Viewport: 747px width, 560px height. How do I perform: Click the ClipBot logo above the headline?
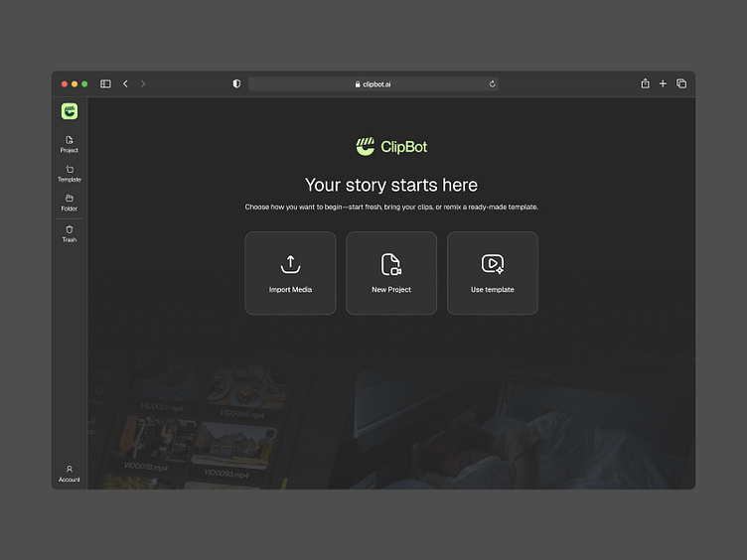pos(391,147)
